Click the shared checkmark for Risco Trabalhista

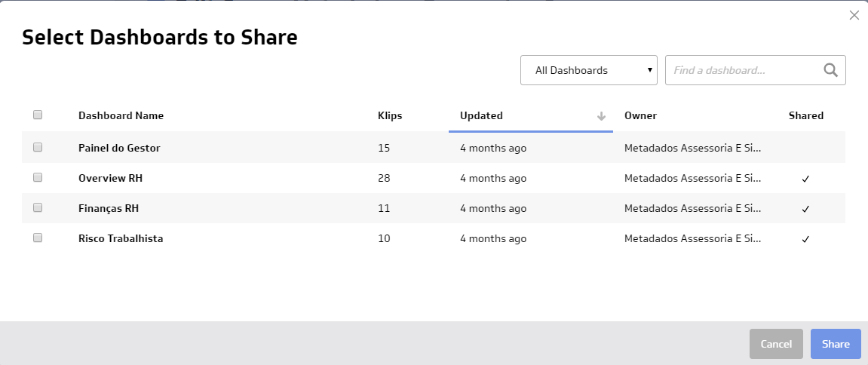[805, 239]
